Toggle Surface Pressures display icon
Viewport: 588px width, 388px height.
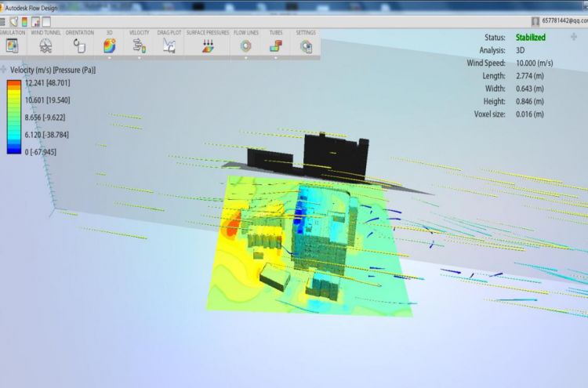[208, 45]
